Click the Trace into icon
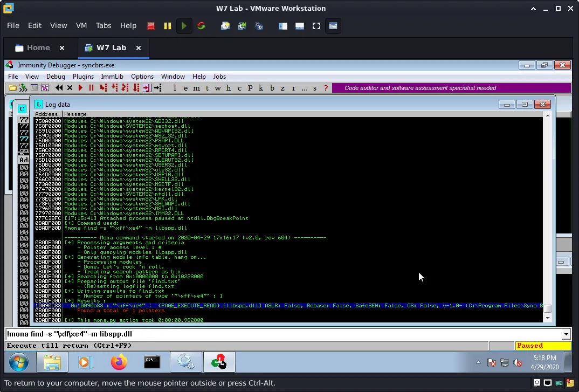579x392 pixels. click(125, 88)
